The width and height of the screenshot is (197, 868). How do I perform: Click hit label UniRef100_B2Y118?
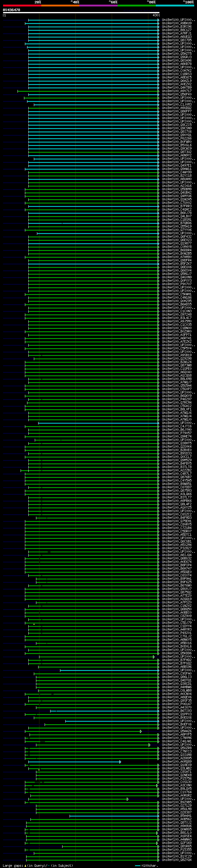[x=177, y=176]
